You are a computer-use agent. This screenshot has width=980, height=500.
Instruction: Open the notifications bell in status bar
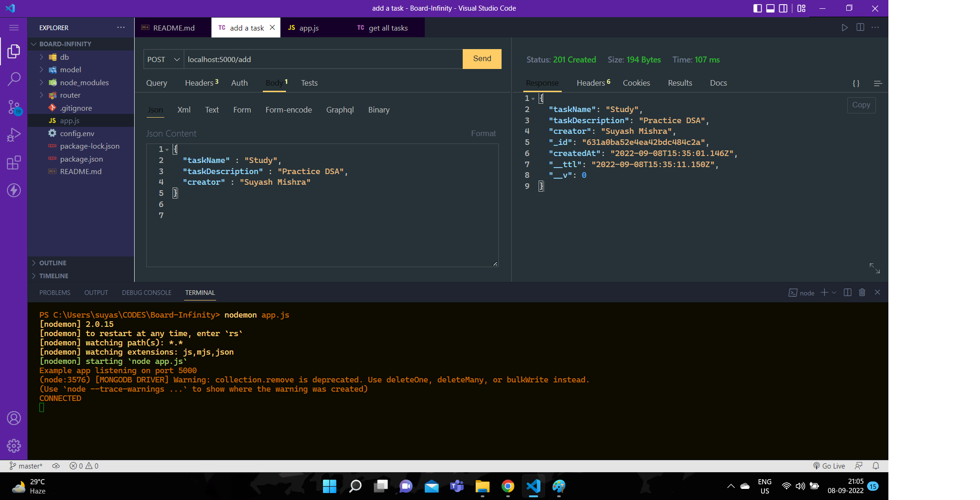(876, 466)
